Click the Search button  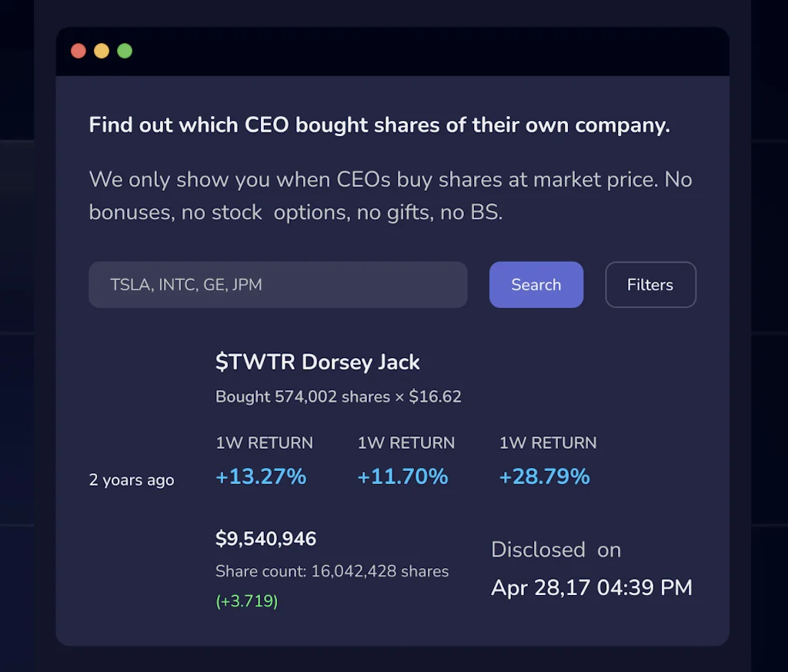point(536,285)
